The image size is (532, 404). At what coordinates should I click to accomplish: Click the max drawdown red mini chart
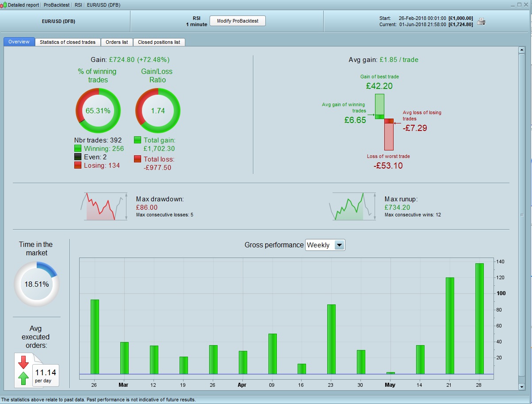pyautogui.click(x=104, y=206)
